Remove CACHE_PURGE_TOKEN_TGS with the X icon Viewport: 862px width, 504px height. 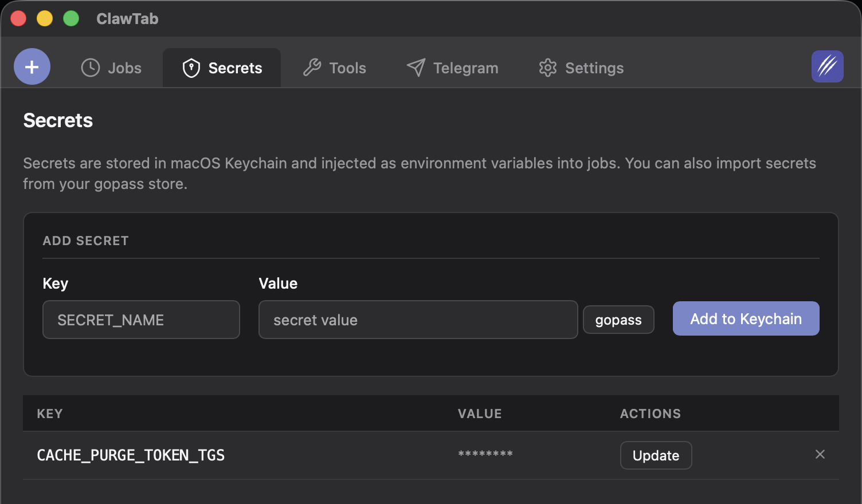point(820,454)
